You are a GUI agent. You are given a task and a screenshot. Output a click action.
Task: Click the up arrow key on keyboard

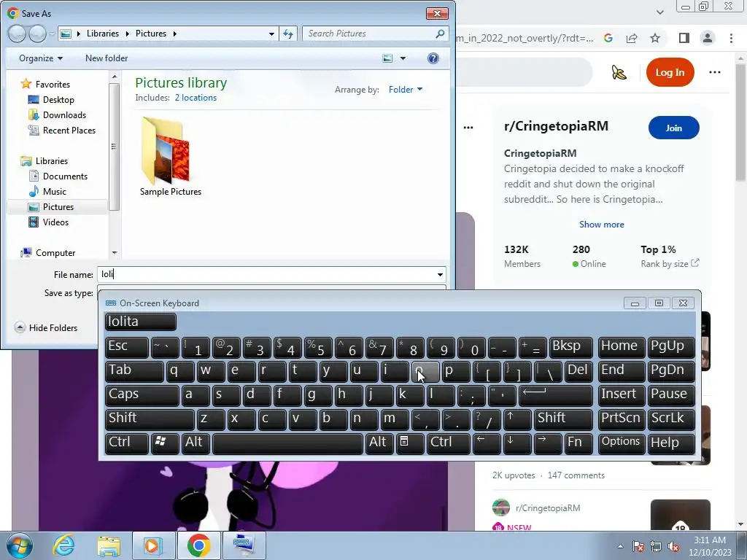click(x=517, y=419)
